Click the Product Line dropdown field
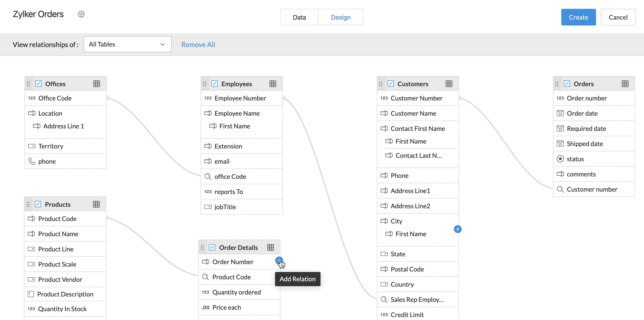The image size is (644, 320). pos(56,249)
